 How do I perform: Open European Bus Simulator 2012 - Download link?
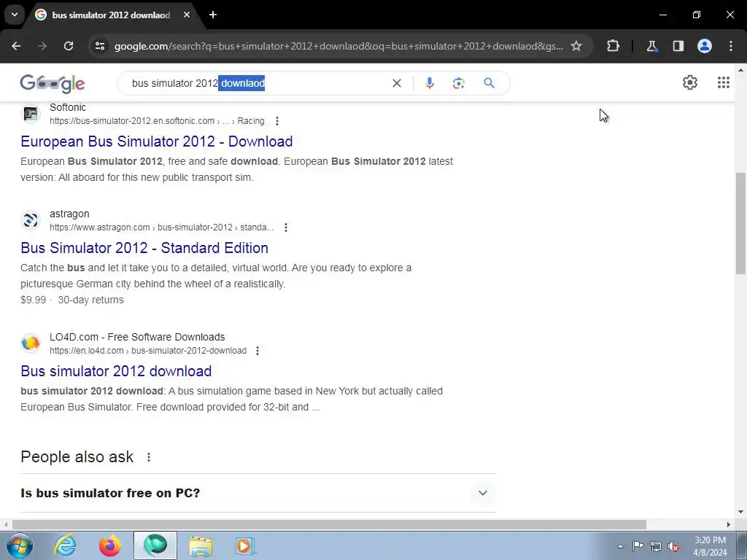[x=157, y=141]
